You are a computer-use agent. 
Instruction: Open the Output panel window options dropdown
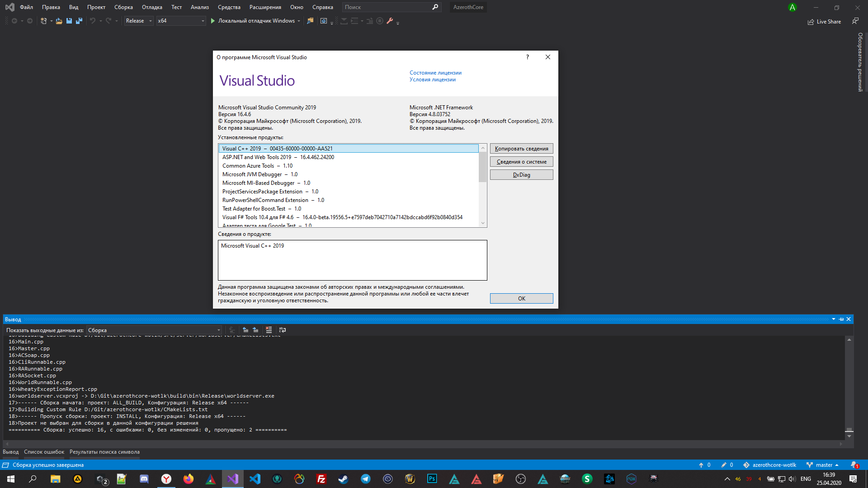coord(834,319)
